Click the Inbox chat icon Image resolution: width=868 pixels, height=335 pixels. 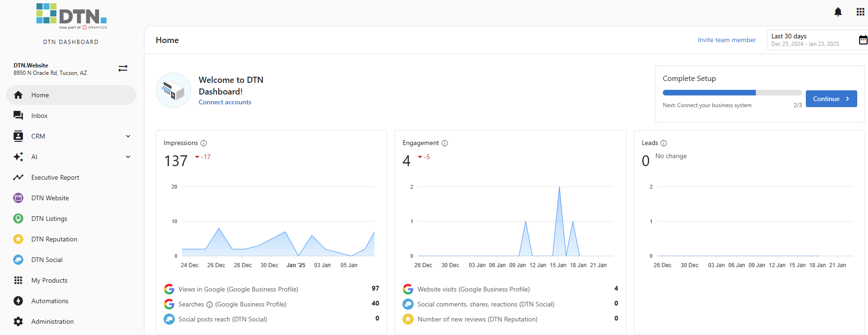tap(18, 116)
